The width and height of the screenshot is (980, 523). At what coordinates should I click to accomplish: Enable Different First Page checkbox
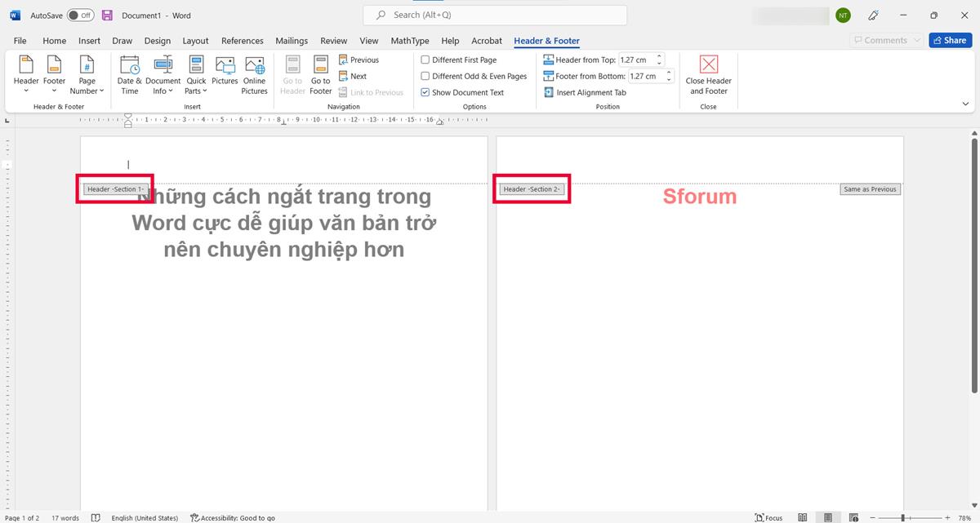[425, 60]
